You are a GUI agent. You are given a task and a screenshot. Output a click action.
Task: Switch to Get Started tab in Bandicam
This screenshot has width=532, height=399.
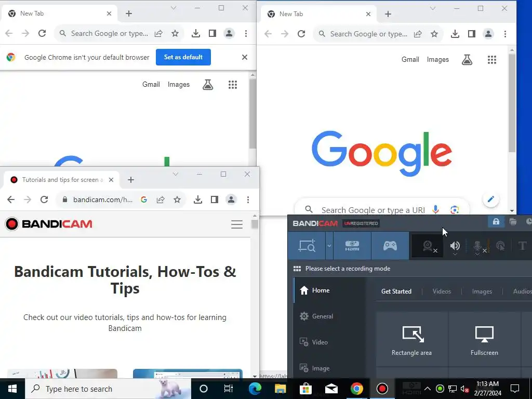point(396,291)
